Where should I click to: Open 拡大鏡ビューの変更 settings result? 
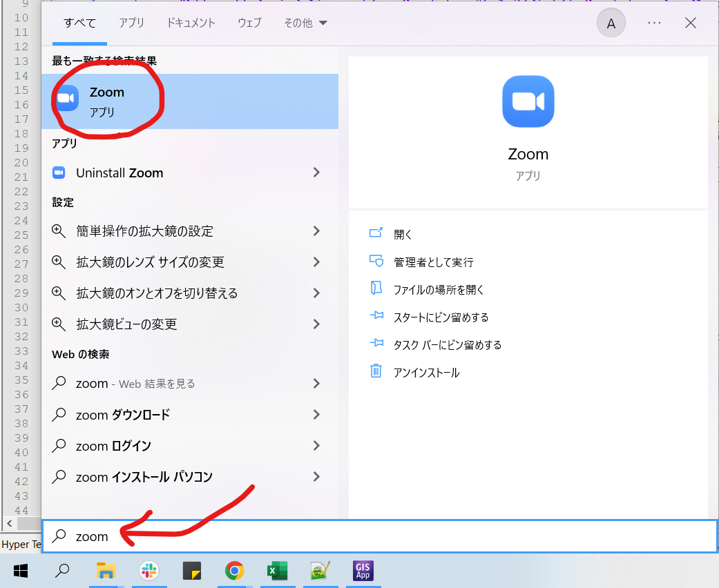point(190,324)
